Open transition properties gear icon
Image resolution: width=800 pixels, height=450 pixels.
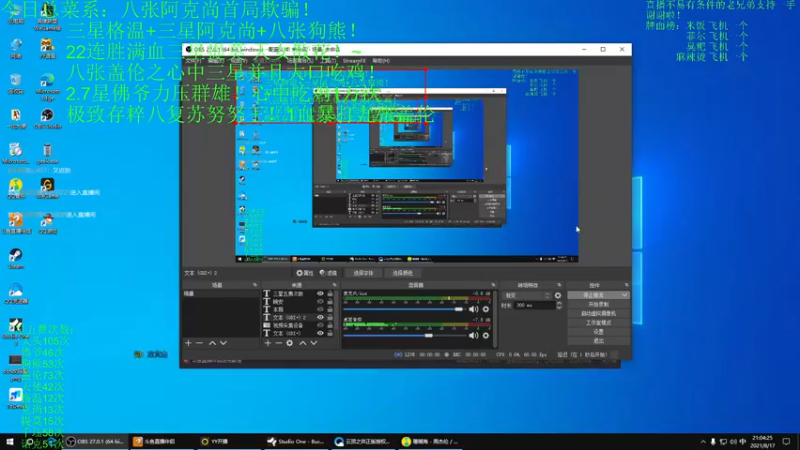coord(558,295)
